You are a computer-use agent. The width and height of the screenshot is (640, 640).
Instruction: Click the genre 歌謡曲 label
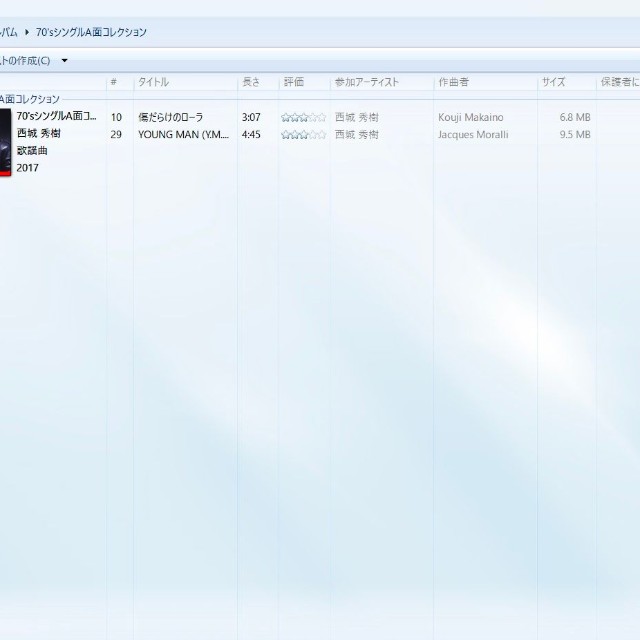click(32, 150)
